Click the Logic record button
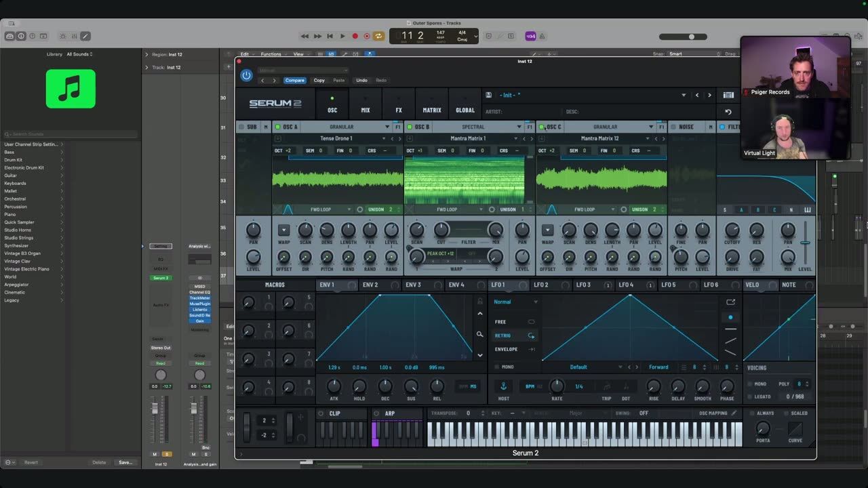This screenshot has width=868, height=488. [x=355, y=36]
